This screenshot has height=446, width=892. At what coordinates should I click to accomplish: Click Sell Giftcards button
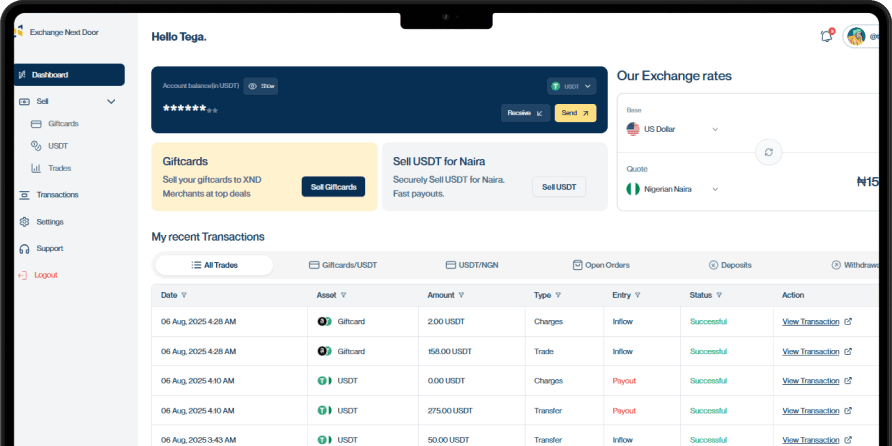(x=333, y=187)
